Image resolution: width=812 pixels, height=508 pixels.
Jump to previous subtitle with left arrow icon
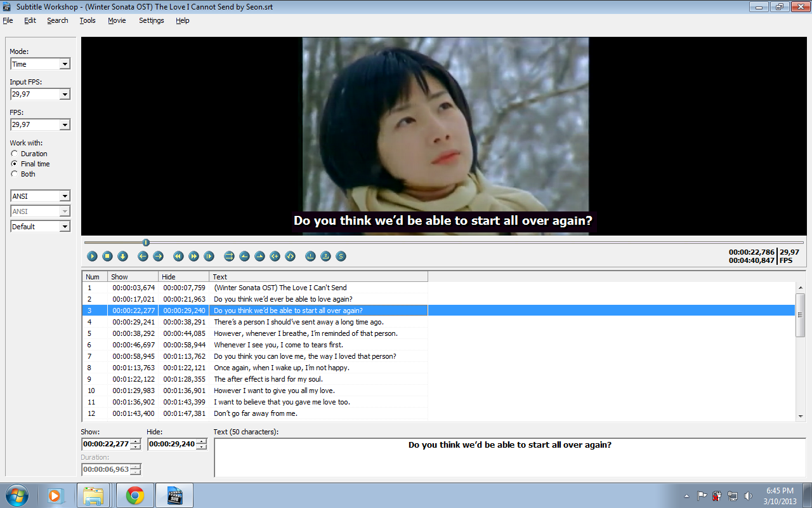143,256
